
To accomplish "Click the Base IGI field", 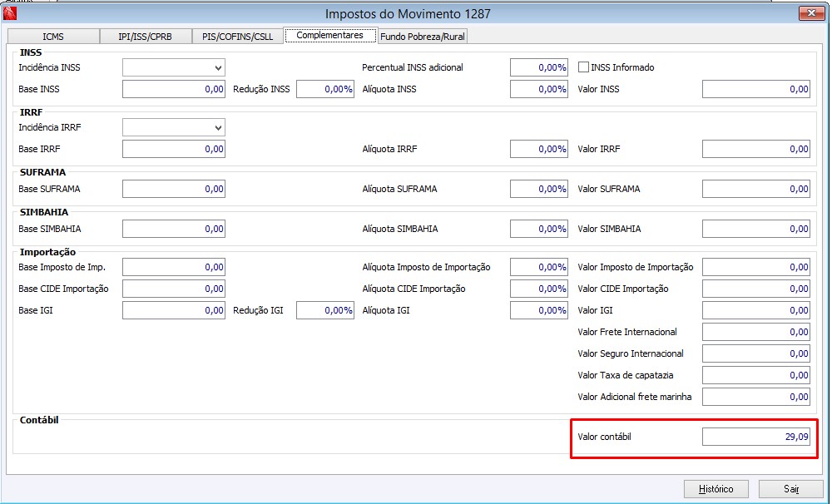I will (x=174, y=311).
